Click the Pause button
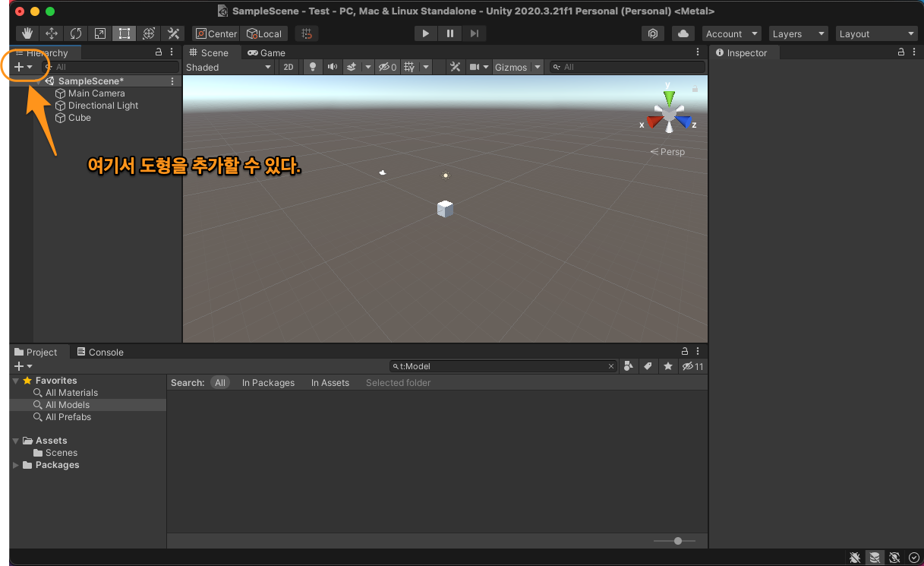 point(450,33)
